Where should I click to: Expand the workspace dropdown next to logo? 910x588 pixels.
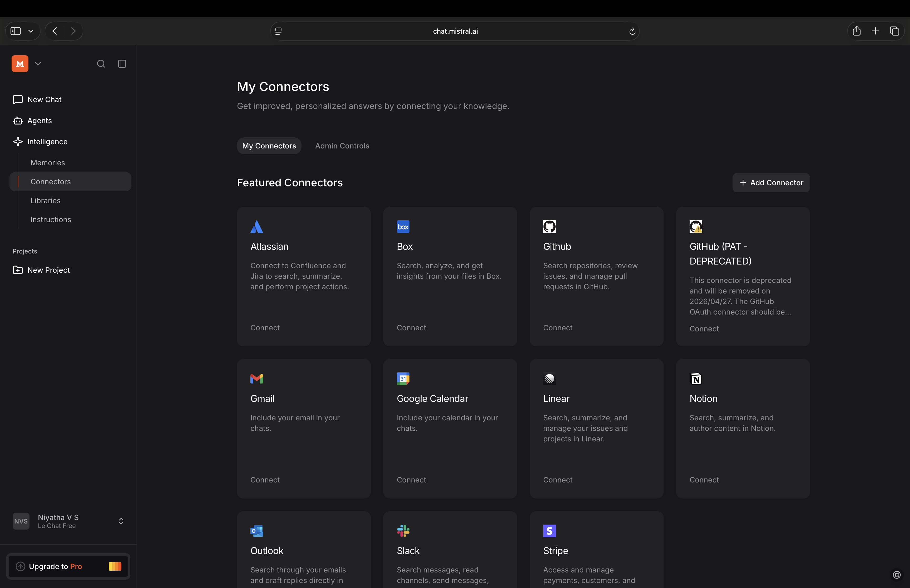tap(38, 64)
